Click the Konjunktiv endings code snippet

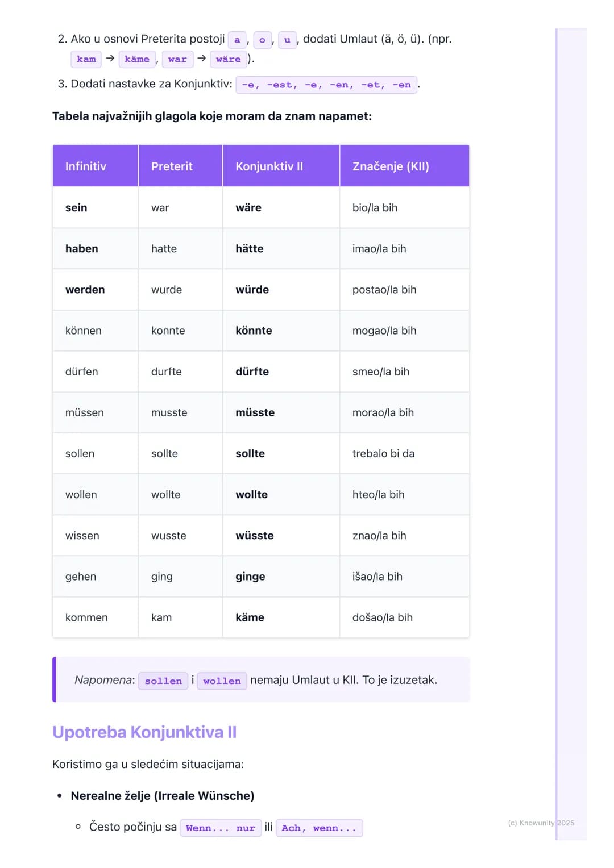click(x=326, y=85)
